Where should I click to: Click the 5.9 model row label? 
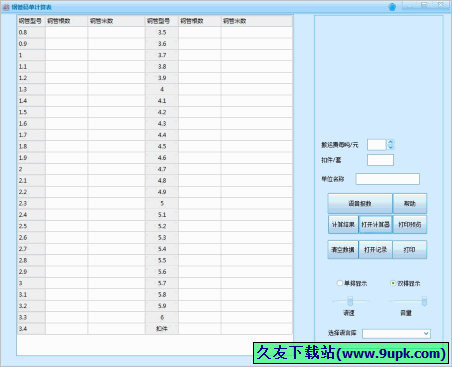[162, 306]
